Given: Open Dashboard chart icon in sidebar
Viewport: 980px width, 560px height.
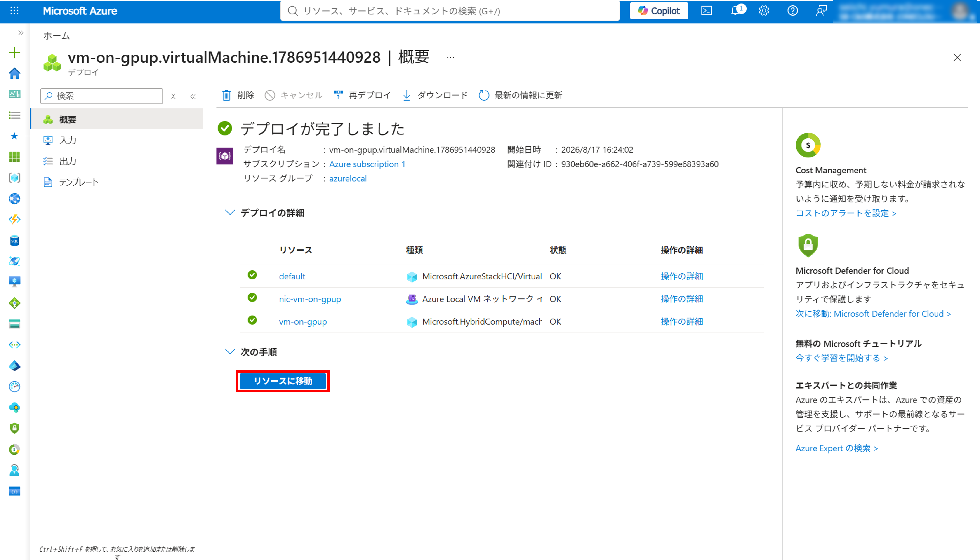Looking at the screenshot, I should [x=14, y=94].
